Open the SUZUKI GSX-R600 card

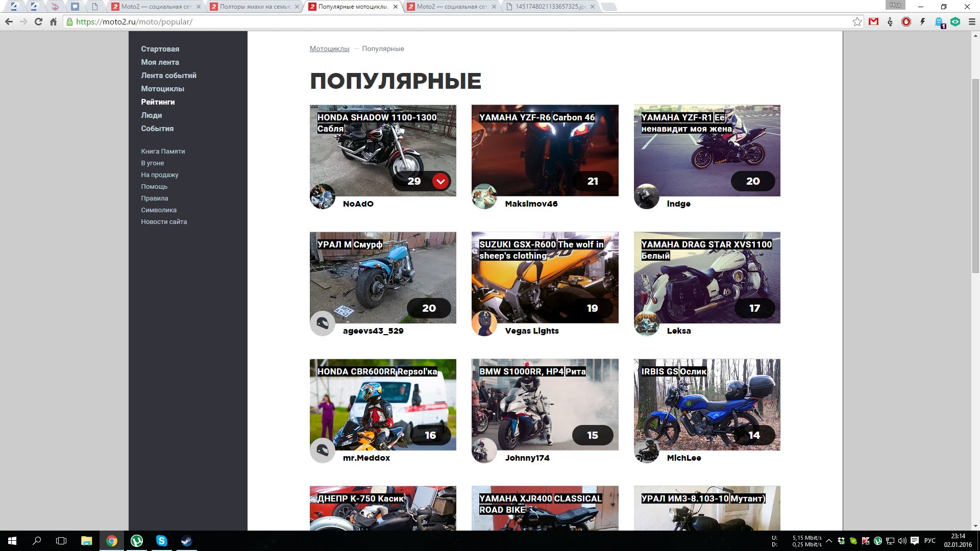point(545,278)
